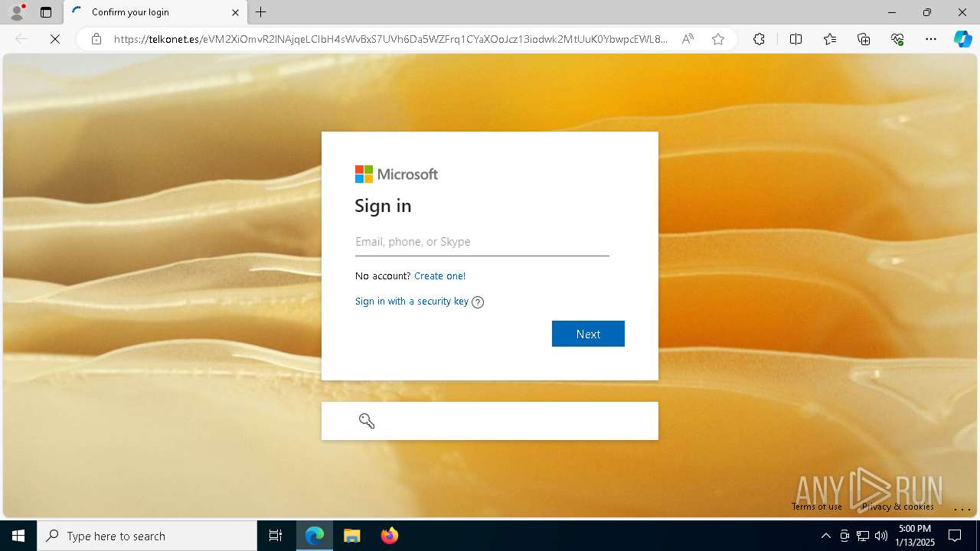
Task: Click the Email, phone, or Skype field
Action: coord(482,242)
